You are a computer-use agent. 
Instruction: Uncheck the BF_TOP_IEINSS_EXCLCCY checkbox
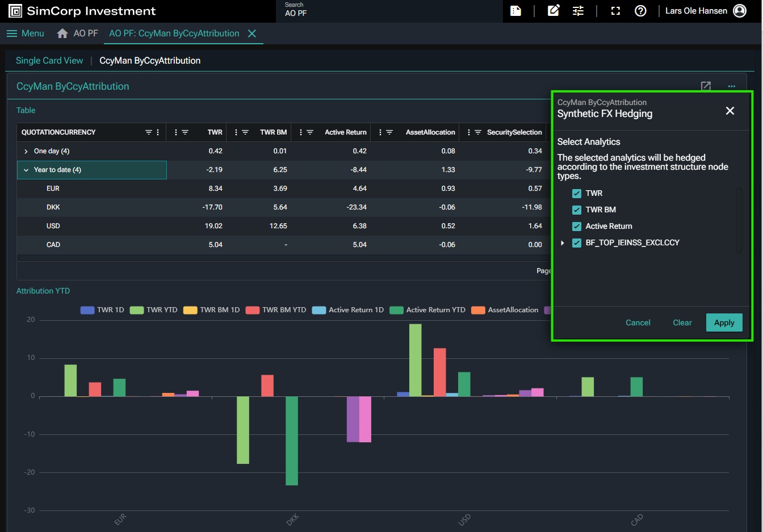tap(577, 243)
